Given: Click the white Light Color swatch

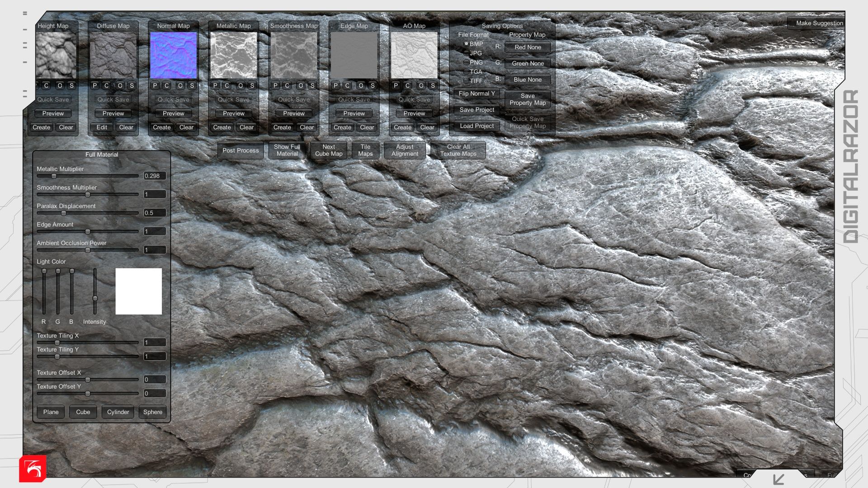Looking at the screenshot, I should 138,291.
